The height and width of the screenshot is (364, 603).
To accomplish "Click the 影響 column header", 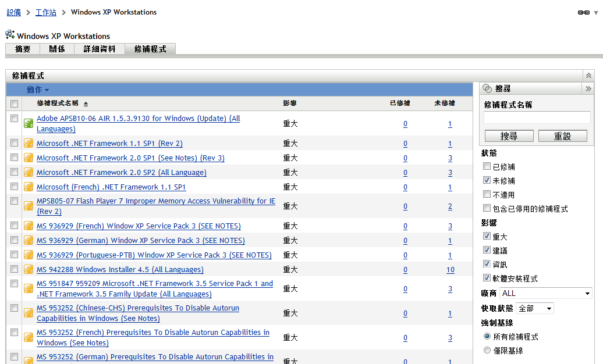I will (x=290, y=103).
